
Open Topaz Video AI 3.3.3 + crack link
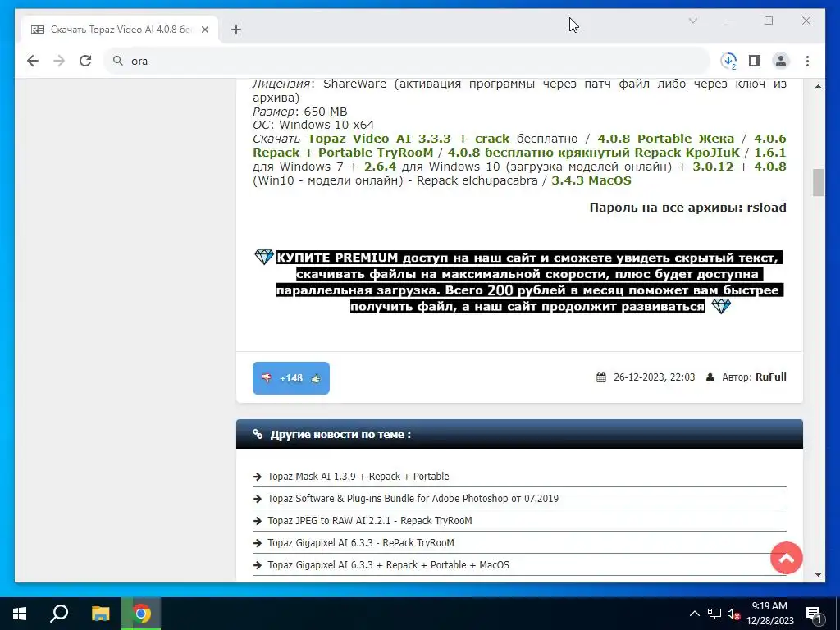[409, 139]
